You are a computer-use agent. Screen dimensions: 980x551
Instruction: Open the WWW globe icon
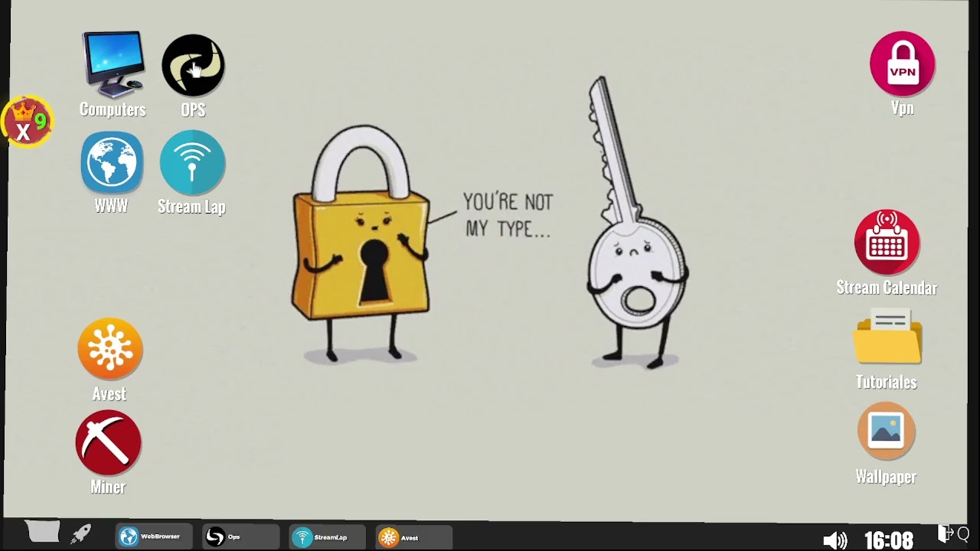[x=112, y=162]
